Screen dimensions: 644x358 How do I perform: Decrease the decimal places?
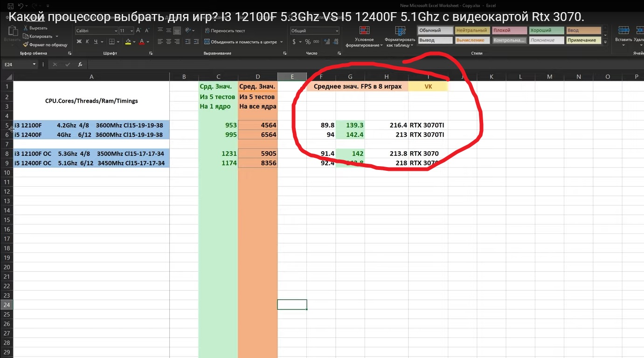[335, 42]
